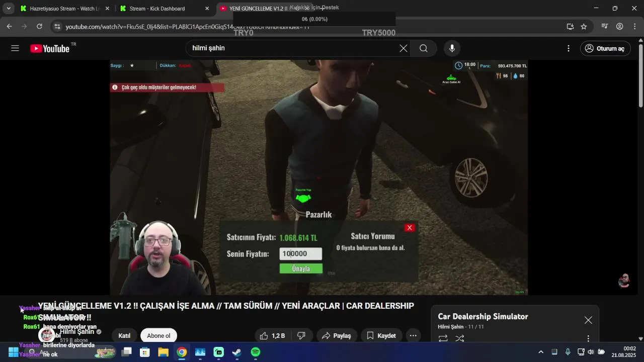
Task: Start voice search with the microphone icon
Action: pyautogui.click(x=452, y=48)
